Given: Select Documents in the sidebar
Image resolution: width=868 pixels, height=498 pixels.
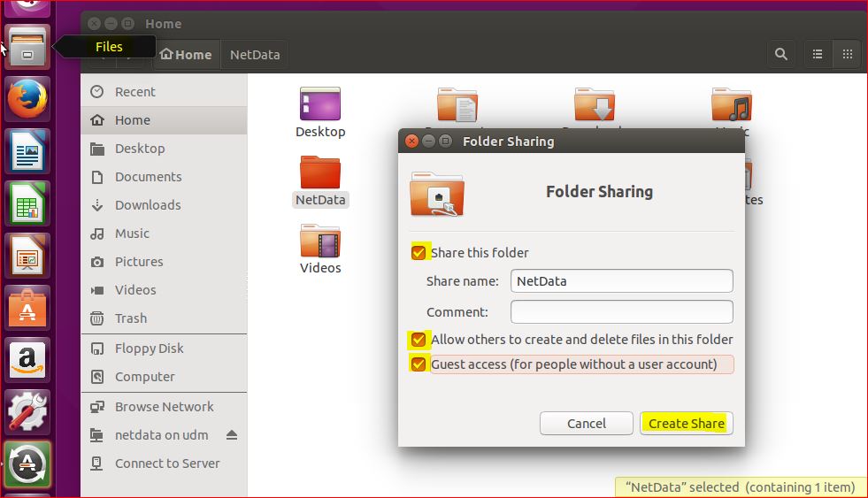Looking at the screenshot, I should [148, 177].
